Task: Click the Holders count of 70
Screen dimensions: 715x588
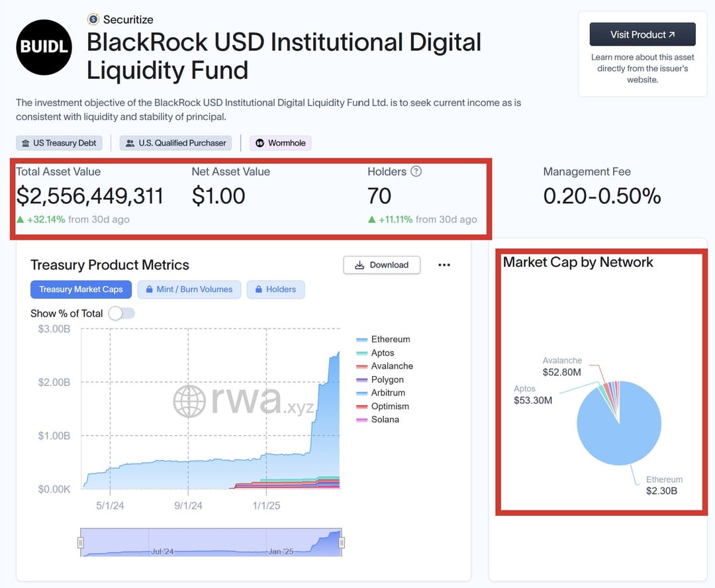Action: click(x=379, y=196)
